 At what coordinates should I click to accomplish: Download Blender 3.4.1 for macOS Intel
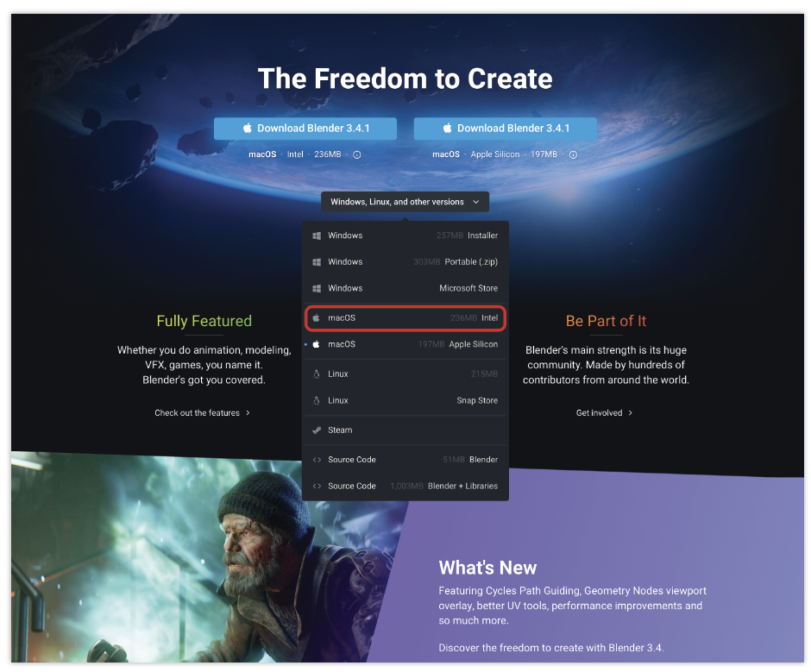click(305, 129)
